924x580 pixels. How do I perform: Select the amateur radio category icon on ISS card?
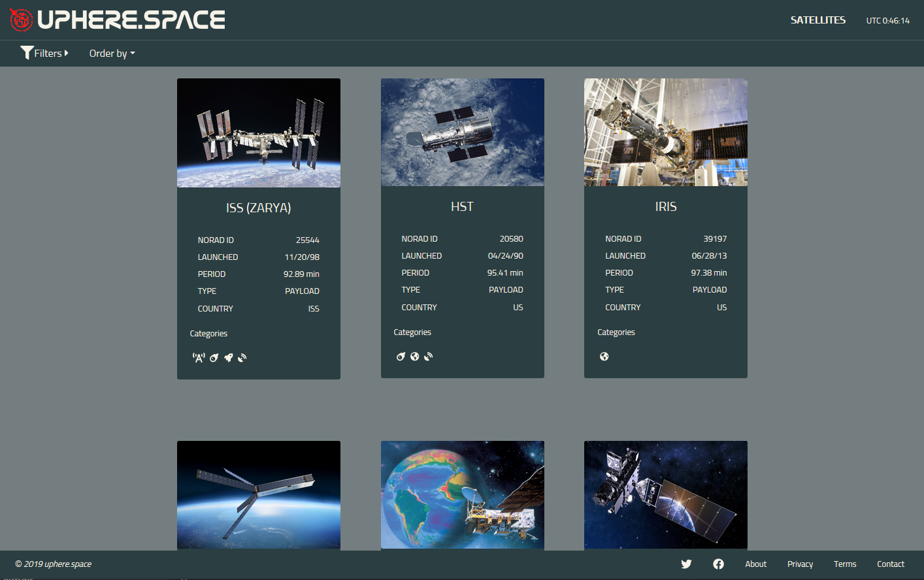198,357
